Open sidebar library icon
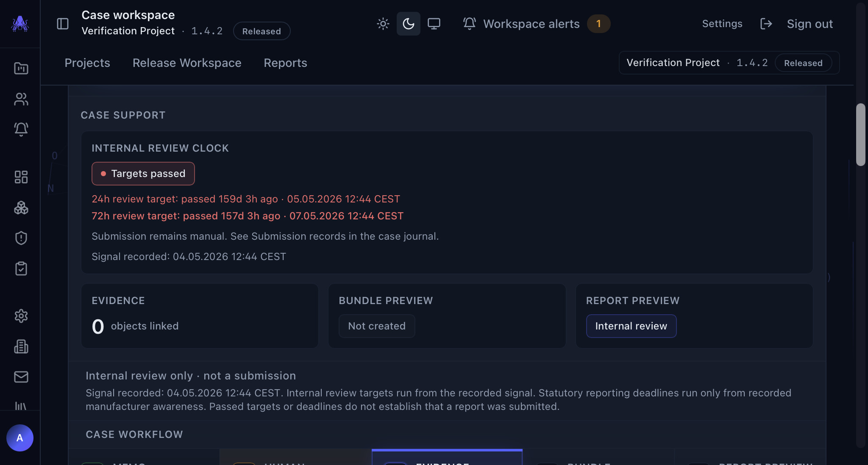Viewport: 868px width, 465px height. click(21, 406)
